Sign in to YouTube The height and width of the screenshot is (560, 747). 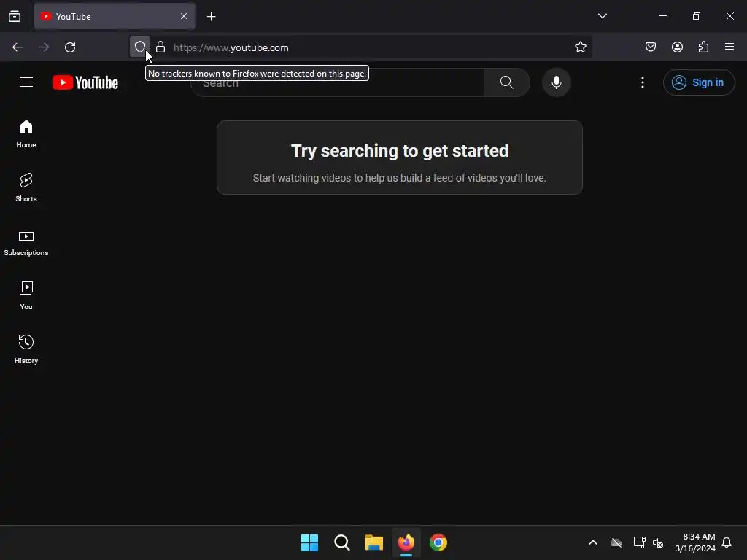pyautogui.click(x=699, y=82)
